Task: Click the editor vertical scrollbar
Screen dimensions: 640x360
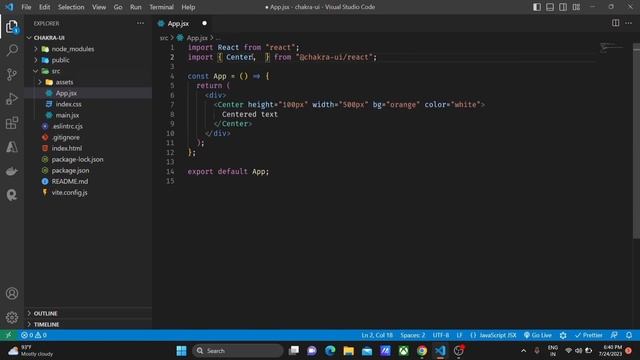Action: [x=636, y=141]
